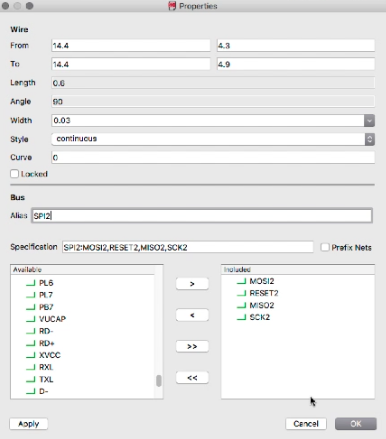Click the read-only Angle field 90
The image size is (386, 439).
click(x=213, y=102)
